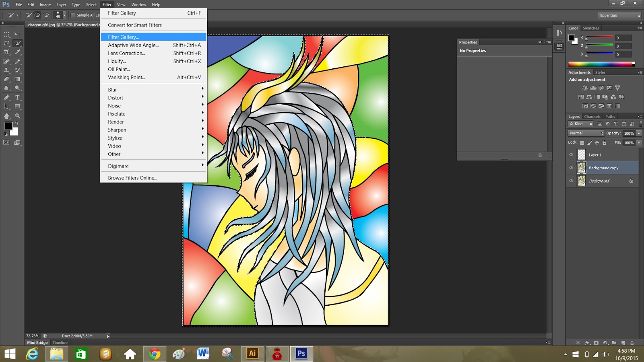Open Adobe Illustrator from the taskbar
The height and width of the screenshot is (362, 644).
(252, 354)
